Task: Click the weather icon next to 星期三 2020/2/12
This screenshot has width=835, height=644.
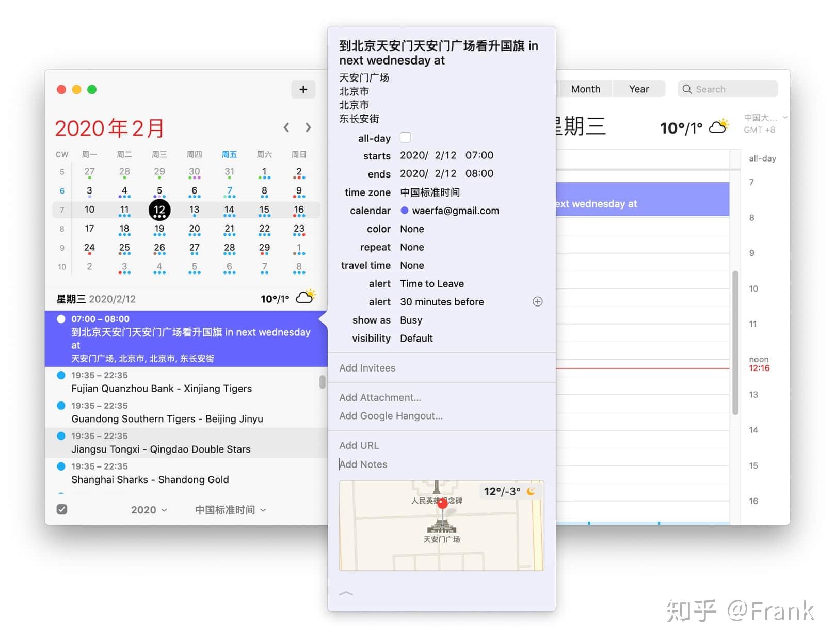Action: pyautogui.click(x=306, y=296)
